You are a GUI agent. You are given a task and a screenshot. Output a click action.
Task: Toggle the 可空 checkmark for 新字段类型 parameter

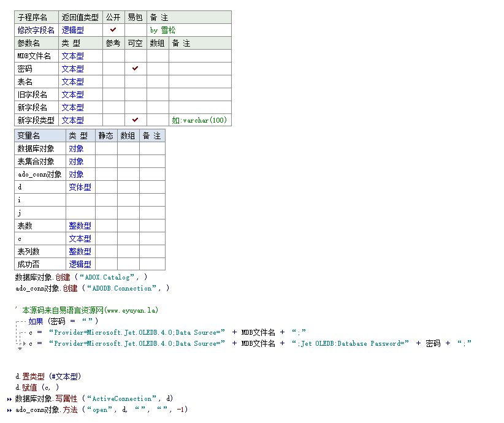(x=136, y=120)
